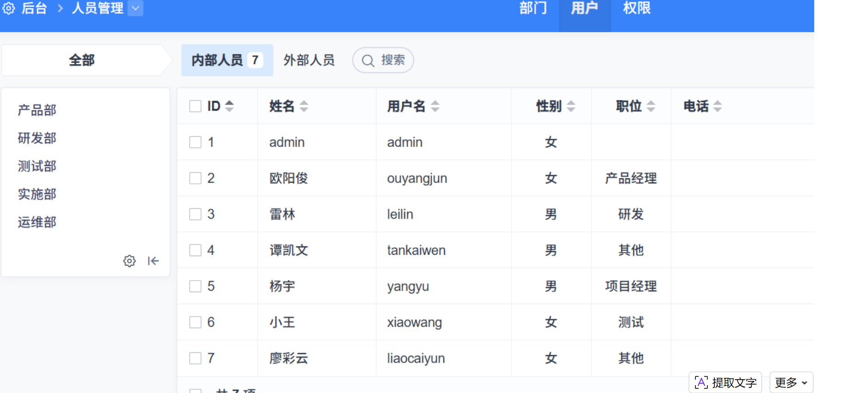
Task: Expand the 人员管理 dropdown arrow
Action: 135,8
